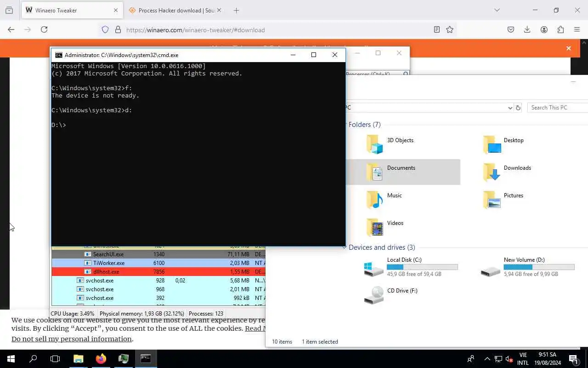Screen dimensions: 588x368
Task: Open Firefox recent browsing folder icon
Action: [9, 10]
